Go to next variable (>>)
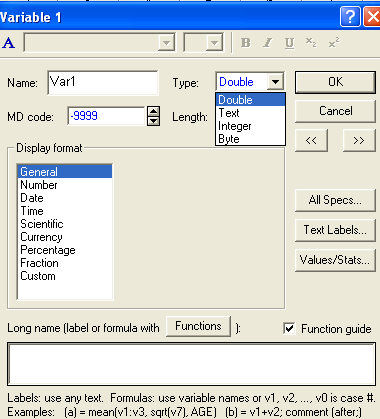The image size is (380, 419). [359, 140]
